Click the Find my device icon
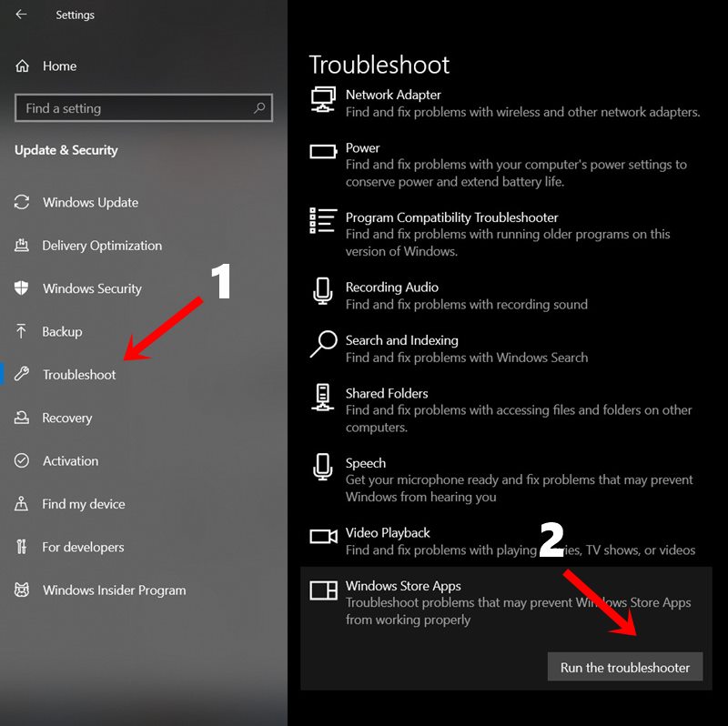This screenshot has height=726, width=728. click(x=21, y=504)
